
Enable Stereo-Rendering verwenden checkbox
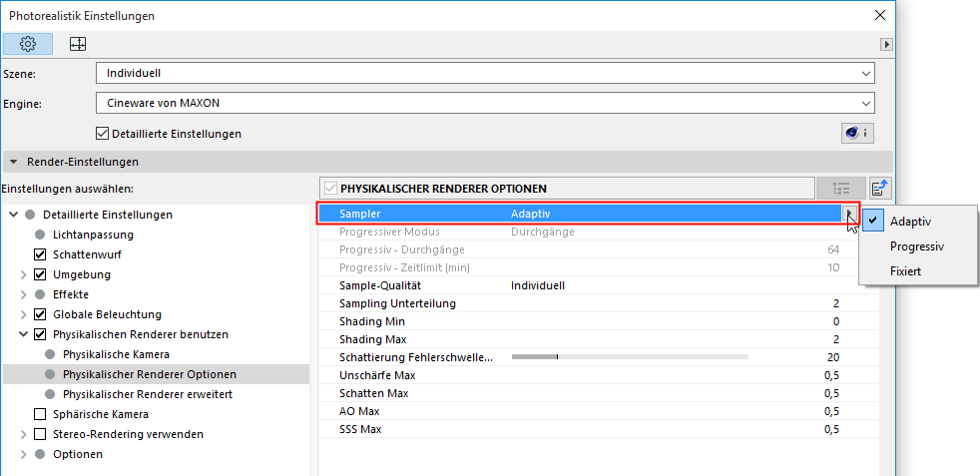[x=40, y=434]
